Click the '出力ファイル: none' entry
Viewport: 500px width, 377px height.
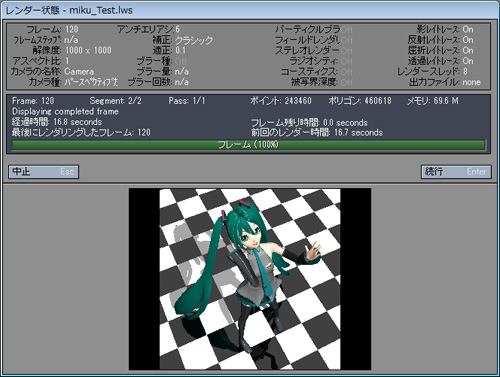(x=445, y=82)
